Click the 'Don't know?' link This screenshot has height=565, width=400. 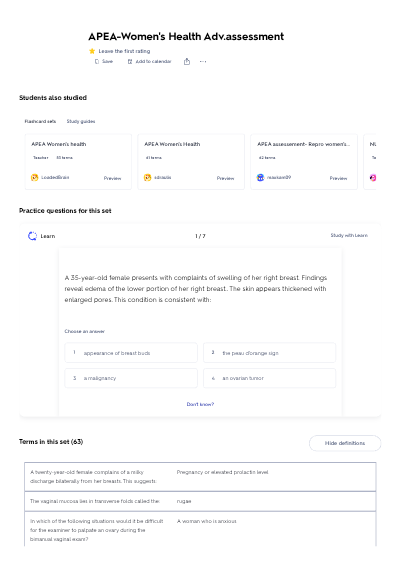pos(200,404)
